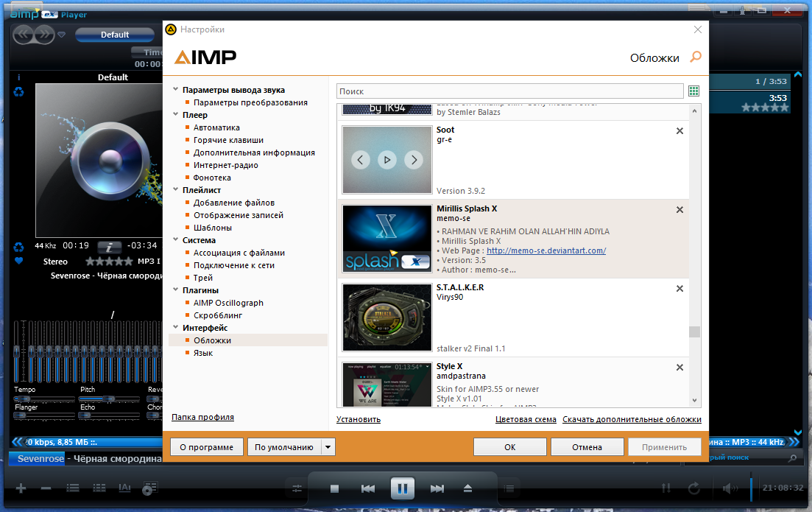Click the Поиск search field
Screen dimensions: 812x512
click(x=509, y=91)
